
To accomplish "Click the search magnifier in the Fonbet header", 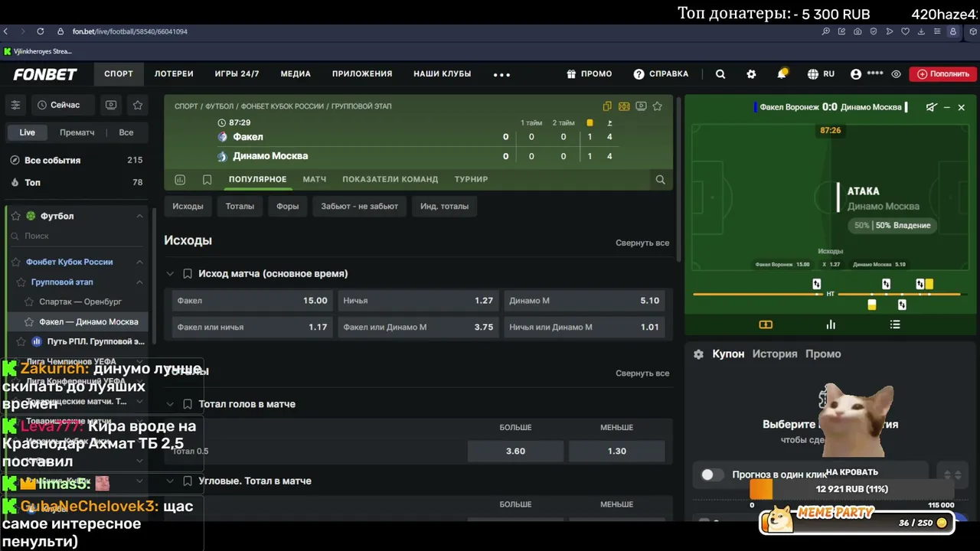I will 720,74.
